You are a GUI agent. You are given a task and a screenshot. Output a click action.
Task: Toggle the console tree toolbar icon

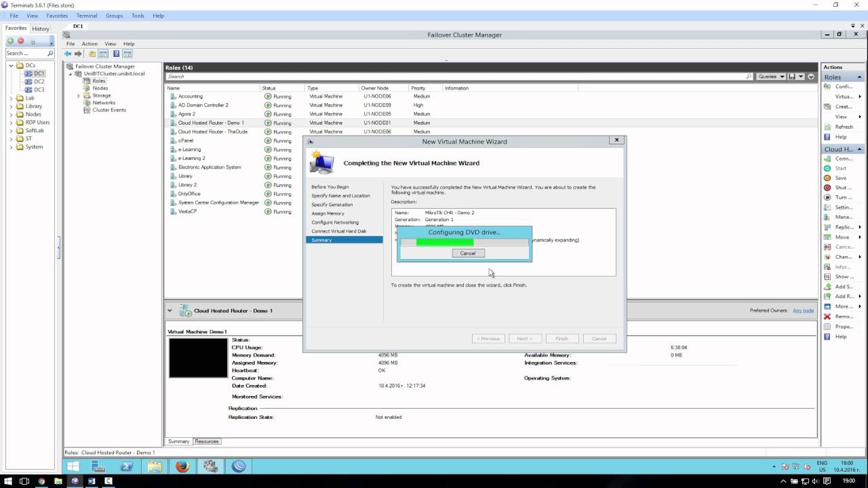[103, 54]
